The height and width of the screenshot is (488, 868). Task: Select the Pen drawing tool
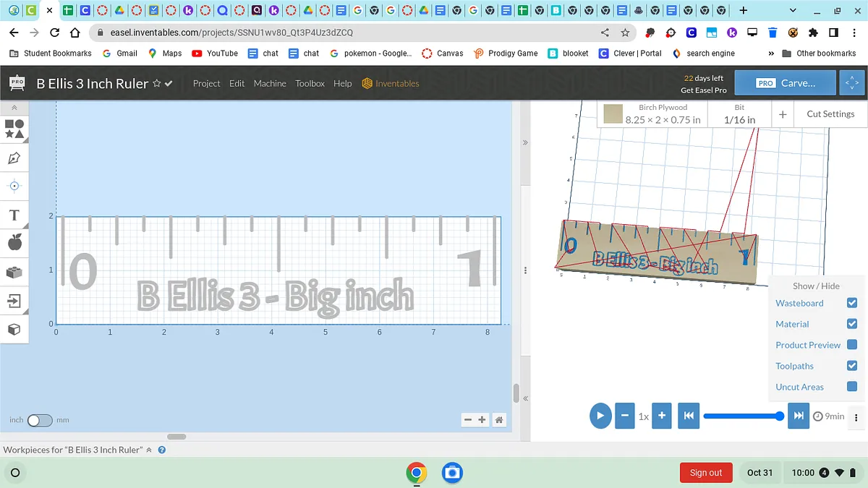[x=14, y=158]
